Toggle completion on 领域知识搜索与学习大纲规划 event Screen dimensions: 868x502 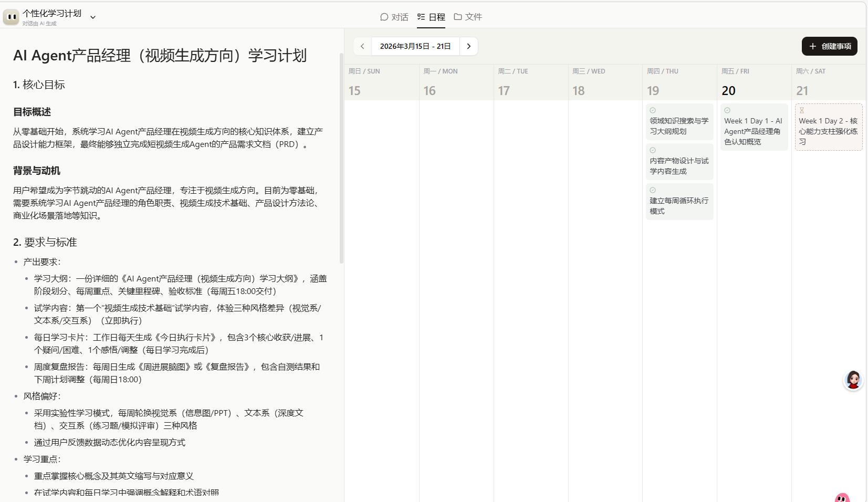[x=652, y=110]
